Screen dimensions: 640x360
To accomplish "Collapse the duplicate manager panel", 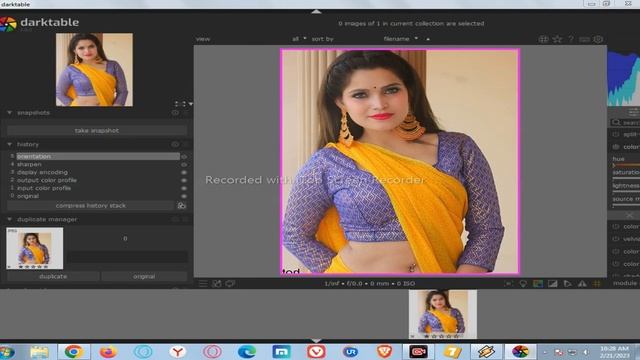I will click(9, 220).
